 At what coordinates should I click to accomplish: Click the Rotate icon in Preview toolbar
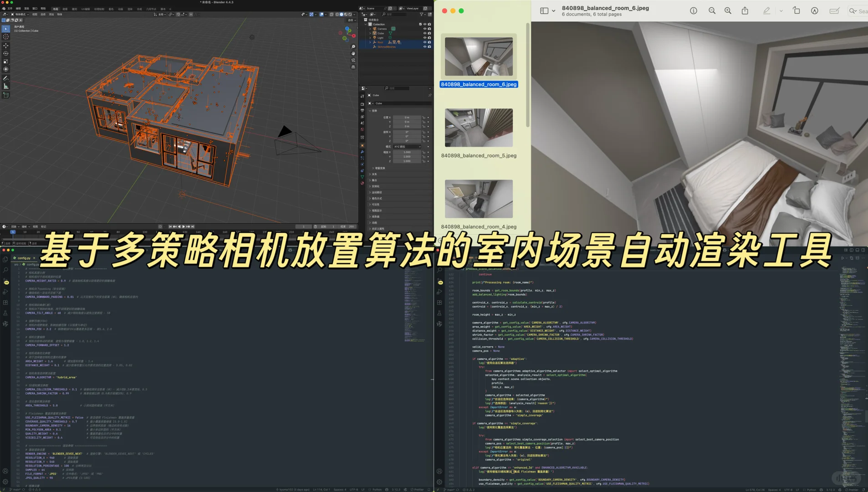pos(797,10)
